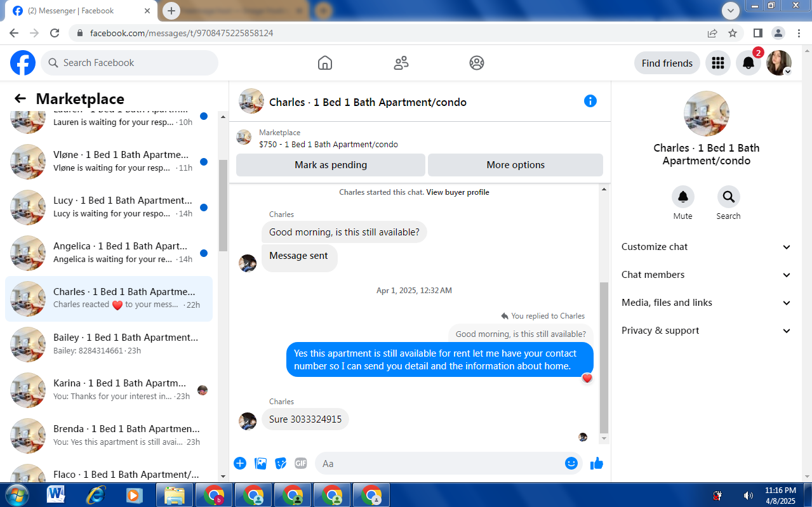This screenshot has height=507, width=812.
Task: Open the View buyer profile link
Action: 458,192
